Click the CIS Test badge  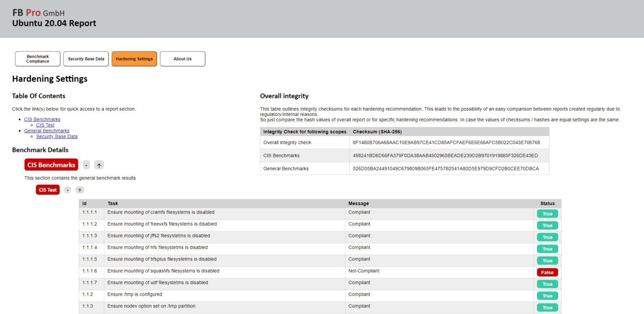47,190
